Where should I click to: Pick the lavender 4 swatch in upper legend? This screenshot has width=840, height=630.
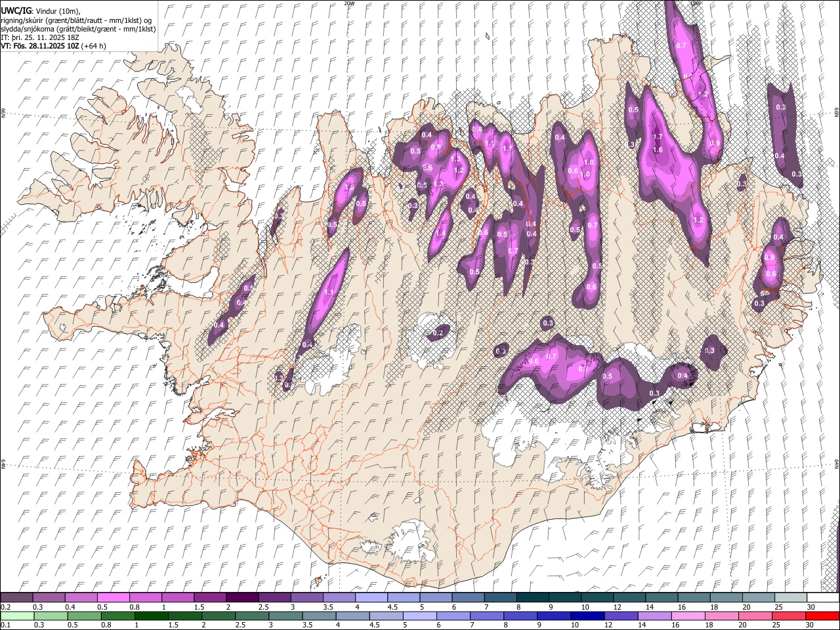tap(371, 597)
